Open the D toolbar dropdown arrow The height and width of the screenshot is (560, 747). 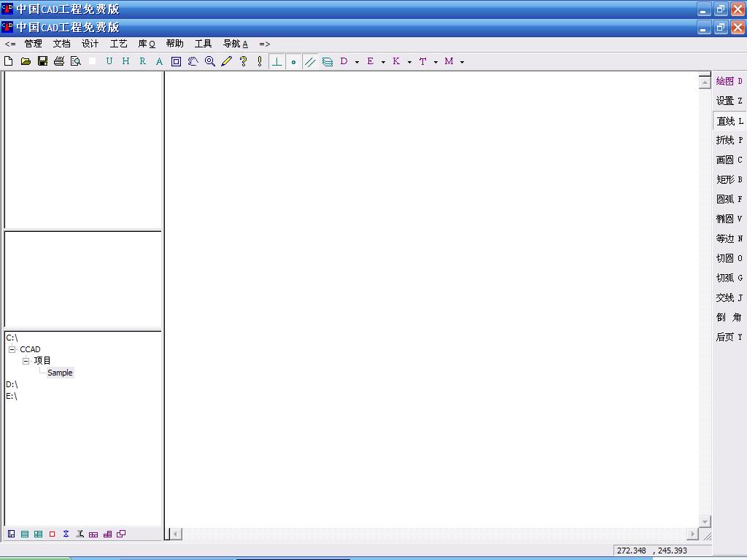357,62
